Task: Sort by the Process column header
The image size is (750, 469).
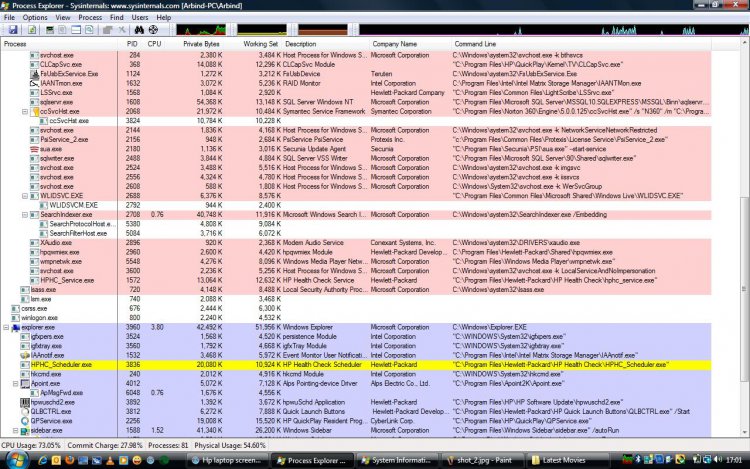Action: 59,44
